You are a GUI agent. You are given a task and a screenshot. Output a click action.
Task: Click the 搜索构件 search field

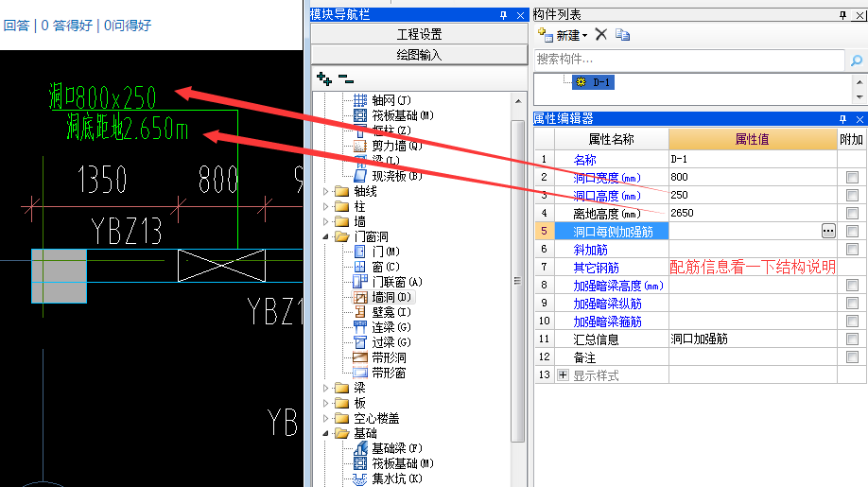click(689, 60)
